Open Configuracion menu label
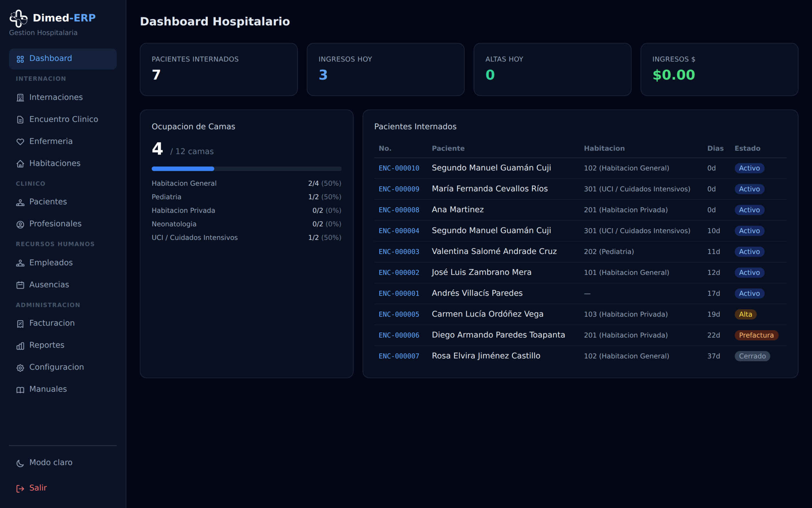This screenshot has width=812, height=508. coord(57,367)
